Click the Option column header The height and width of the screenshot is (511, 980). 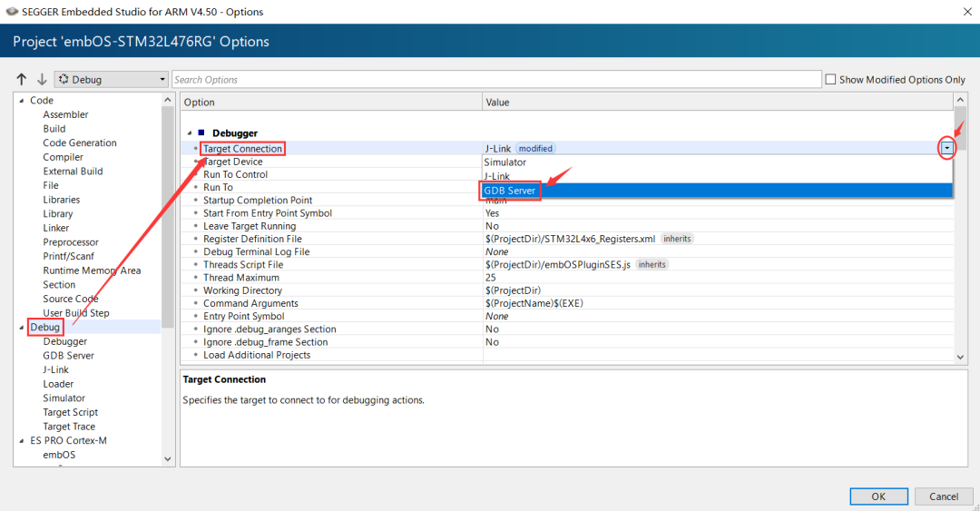[331, 102]
